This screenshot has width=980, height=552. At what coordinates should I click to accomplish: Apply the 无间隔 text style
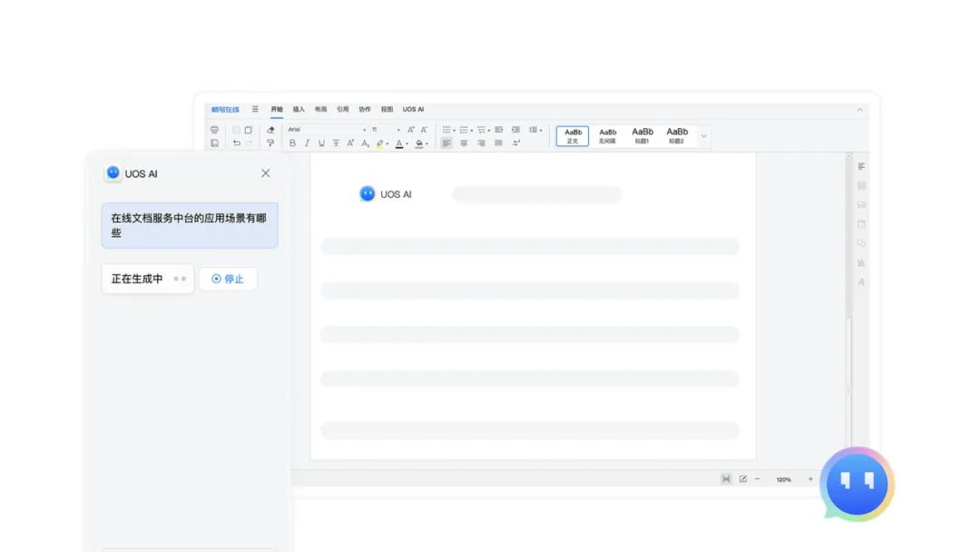[x=607, y=135]
